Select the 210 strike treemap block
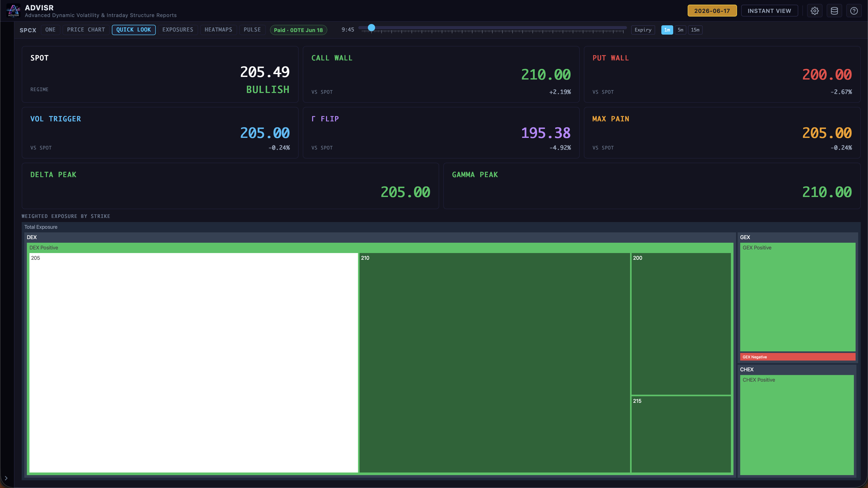 [x=495, y=363]
